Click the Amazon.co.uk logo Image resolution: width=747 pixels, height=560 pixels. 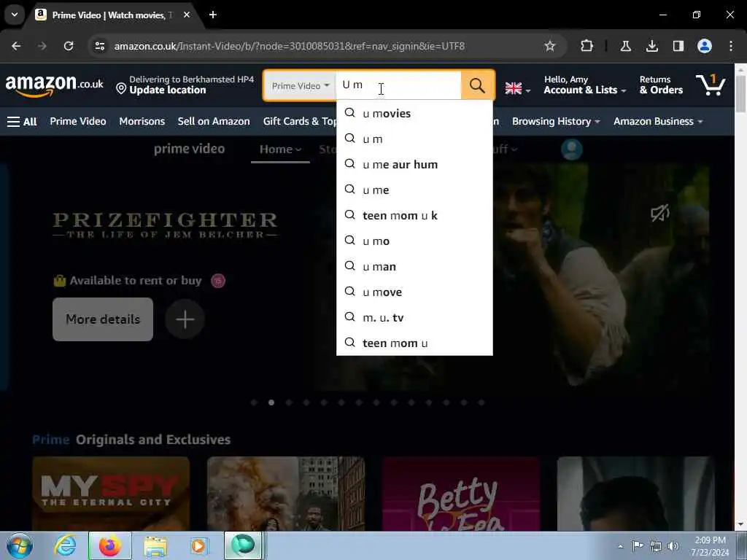[x=54, y=85]
